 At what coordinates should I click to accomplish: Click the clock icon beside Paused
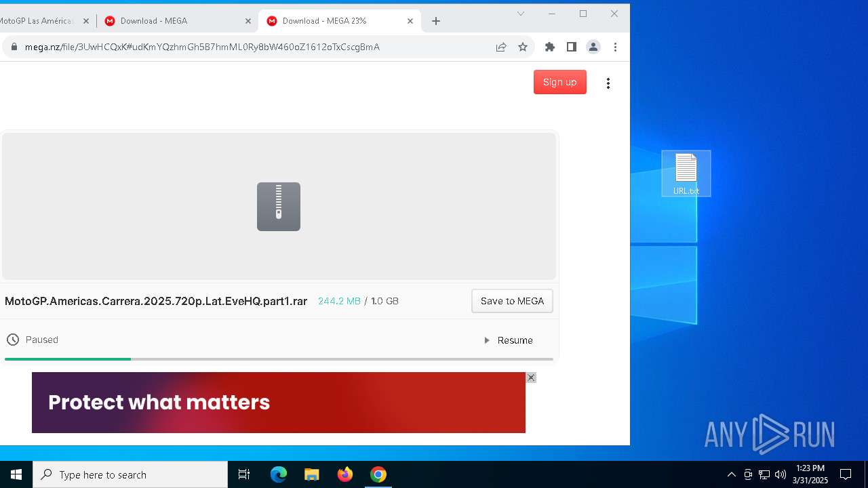point(13,340)
